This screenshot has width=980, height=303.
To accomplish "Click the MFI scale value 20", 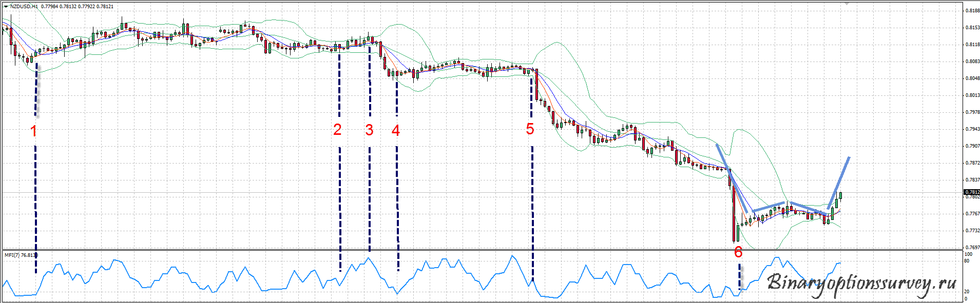I will click(967, 292).
